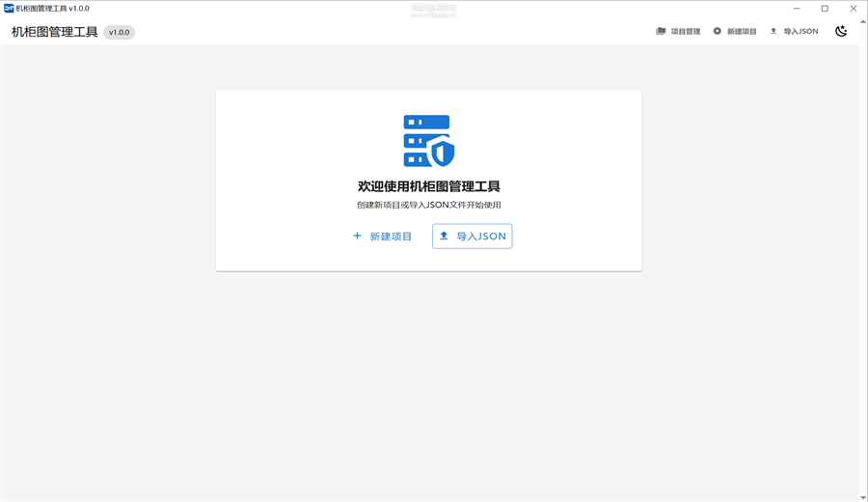Click the 新建项目 button in the welcome card
Viewport: 868px width, 502px height.
point(383,237)
